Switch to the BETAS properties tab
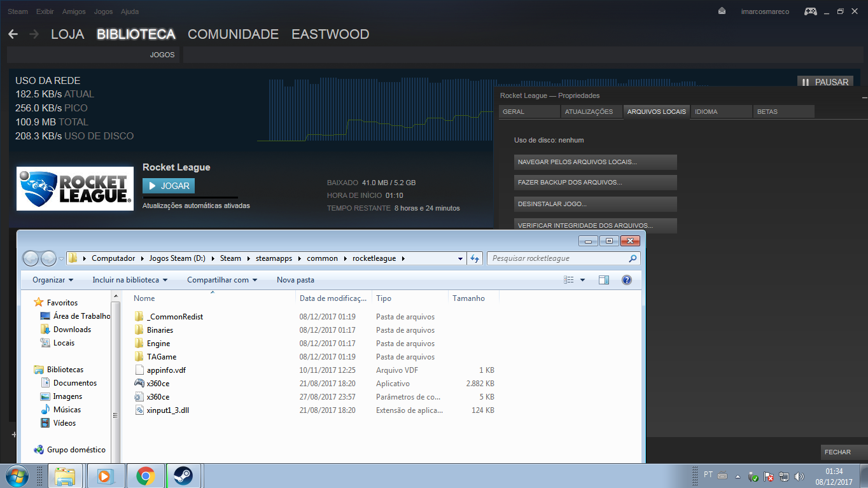Screen dimensions: 868x488 tap(783, 111)
